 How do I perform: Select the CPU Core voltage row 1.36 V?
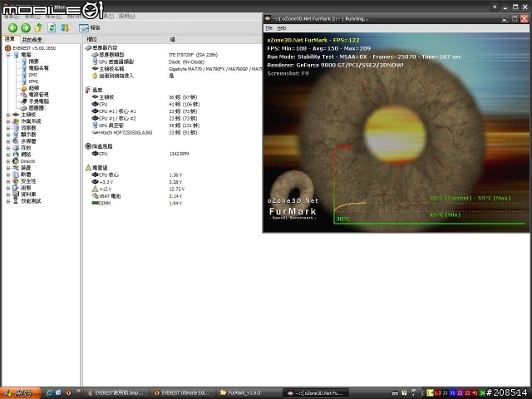pos(173,175)
